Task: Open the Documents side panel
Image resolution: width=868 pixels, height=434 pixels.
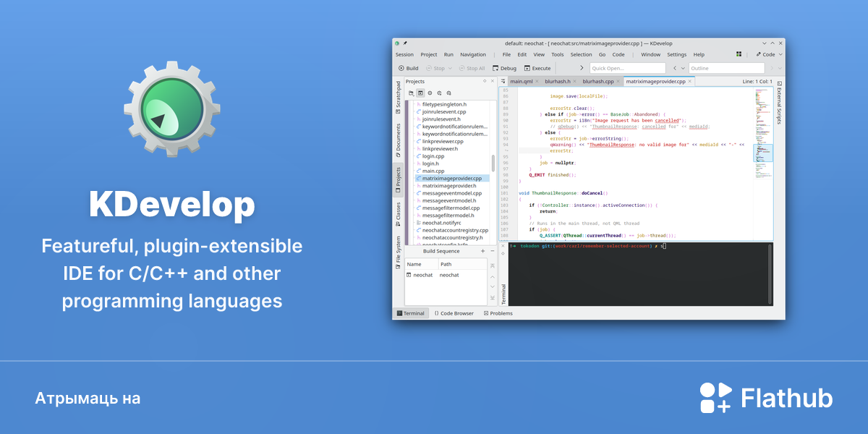Action: coord(398,140)
